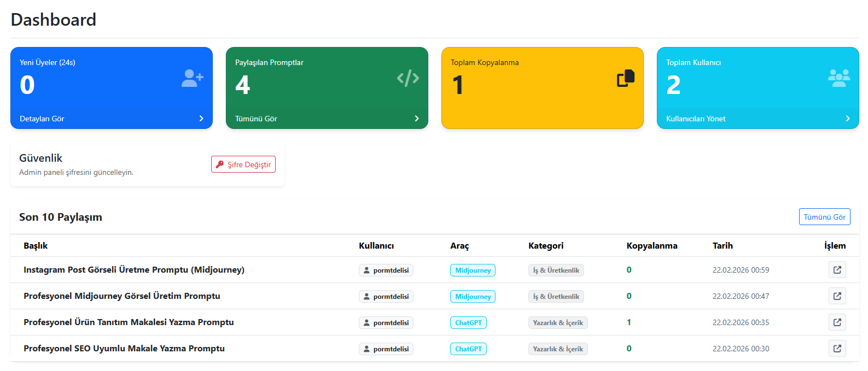Click the Dashboard page title
This screenshot has height=371, width=868.
click(x=54, y=20)
